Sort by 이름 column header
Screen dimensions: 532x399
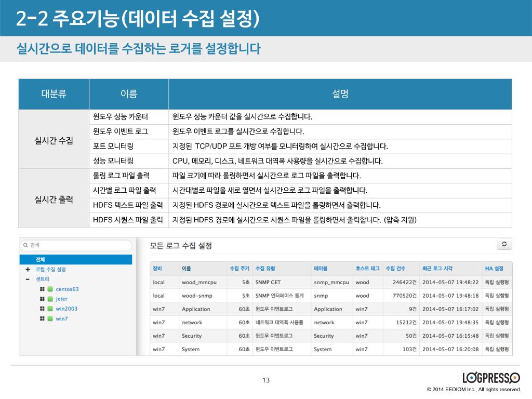click(x=187, y=269)
